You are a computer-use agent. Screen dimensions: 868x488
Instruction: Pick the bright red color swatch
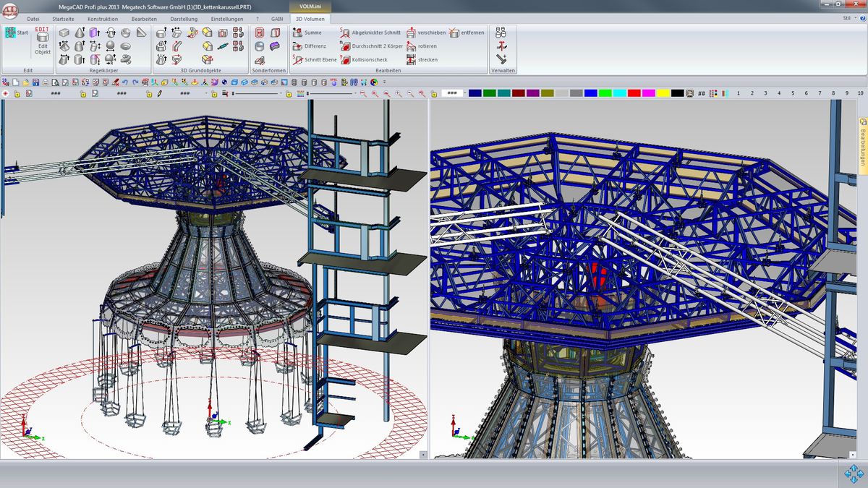pyautogui.click(x=634, y=93)
